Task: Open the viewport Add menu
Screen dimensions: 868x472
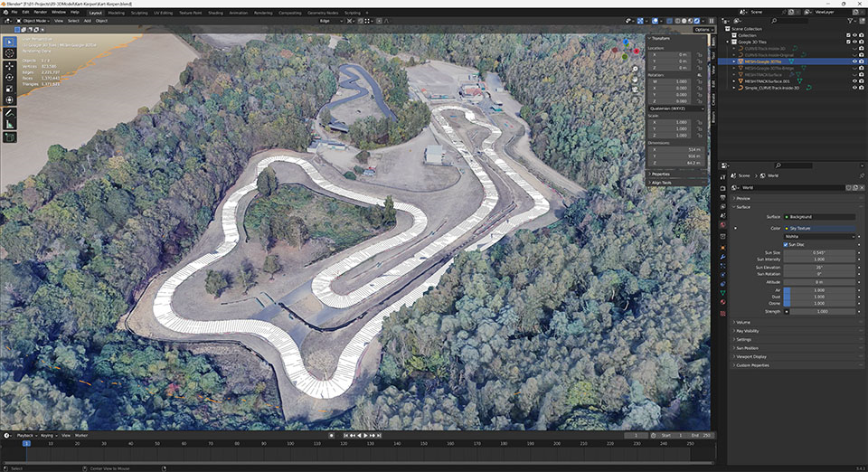Action: 88,21
